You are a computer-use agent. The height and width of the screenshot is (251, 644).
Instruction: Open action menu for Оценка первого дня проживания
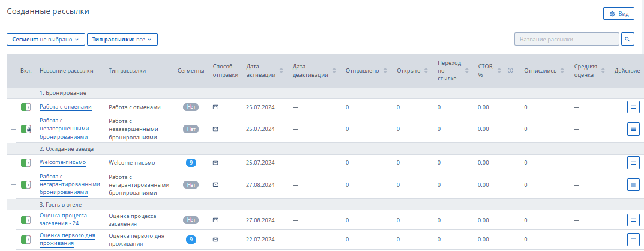point(633,240)
